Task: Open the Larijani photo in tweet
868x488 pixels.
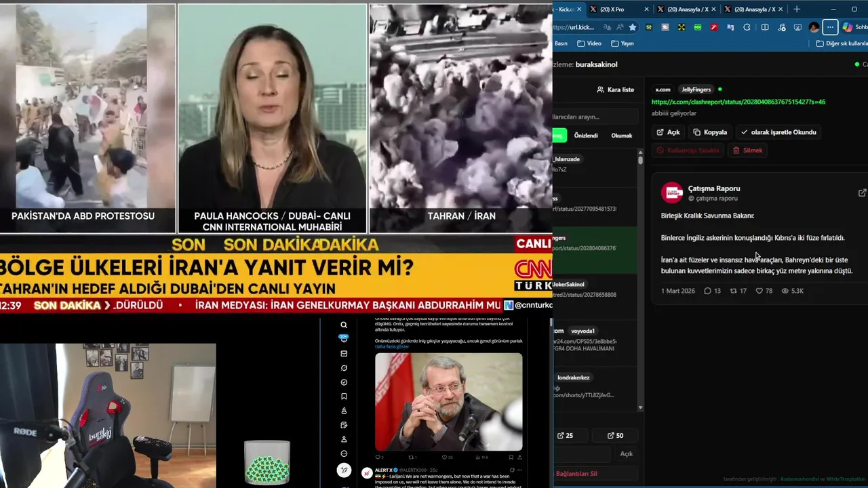Action: pyautogui.click(x=449, y=401)
